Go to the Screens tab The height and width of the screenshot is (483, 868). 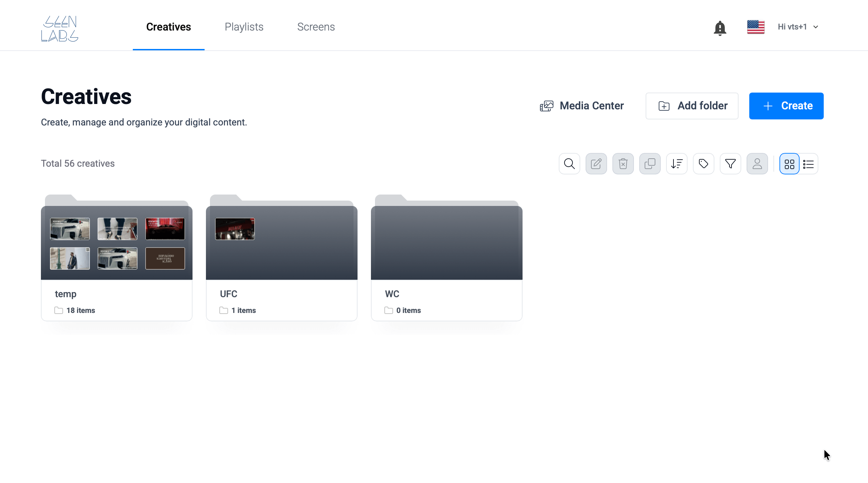316,26
